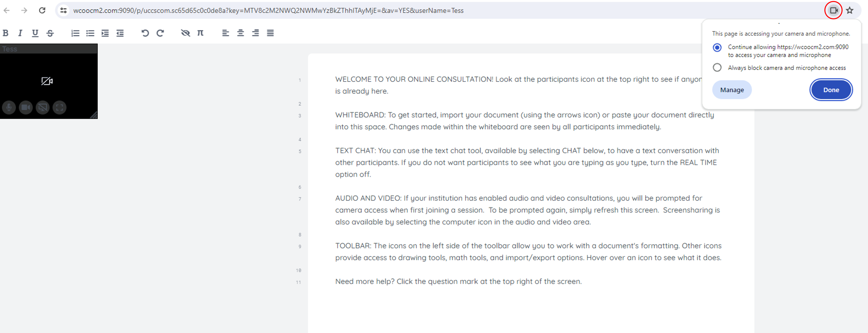The width and height of the screenshot is (868, 333).
Task: Increase indent of the text
Action: 105,33
